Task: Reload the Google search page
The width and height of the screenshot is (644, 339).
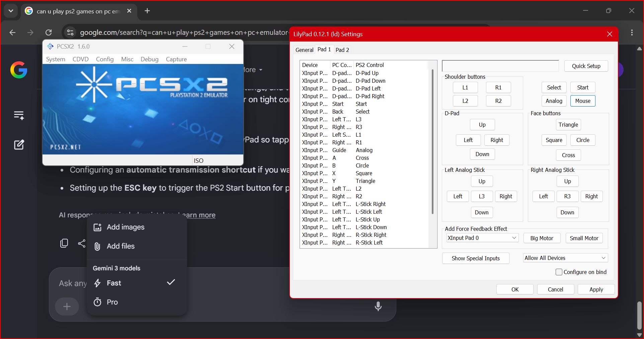Action: pos(49,32)
